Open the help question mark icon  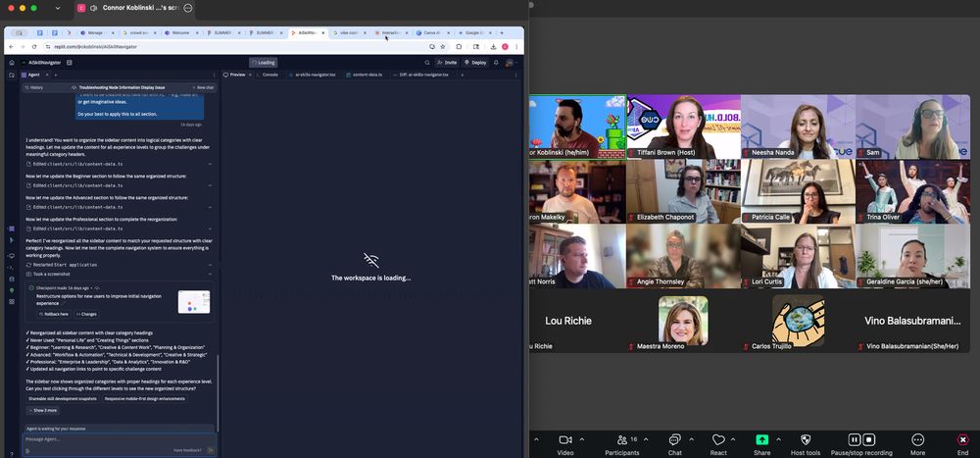(x=11, y=454)
